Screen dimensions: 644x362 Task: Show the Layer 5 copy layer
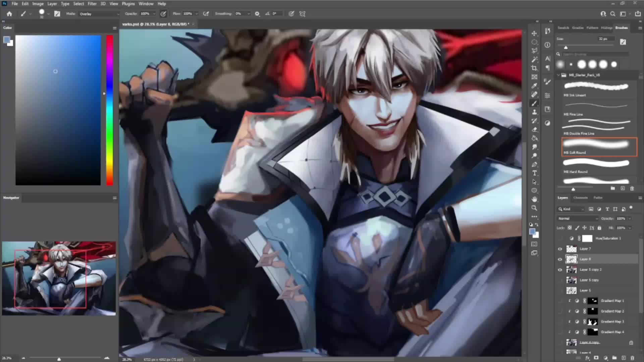[560, 280]
